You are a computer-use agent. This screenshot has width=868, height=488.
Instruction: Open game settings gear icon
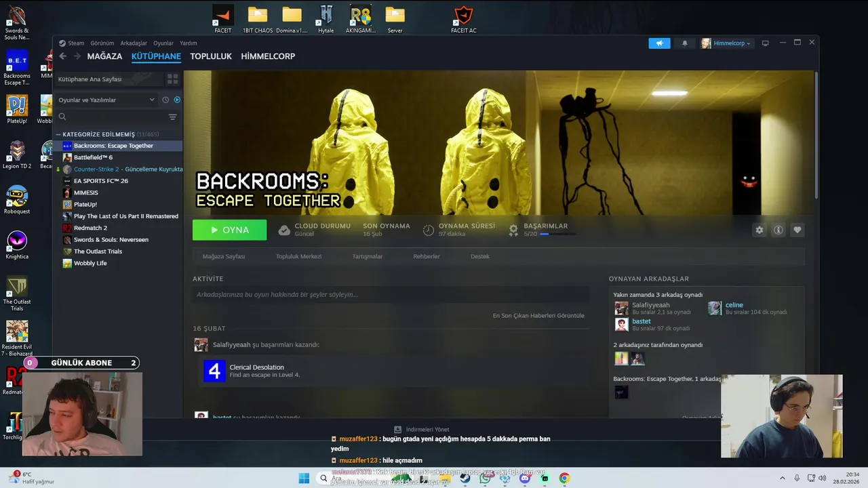pos(759,230)
